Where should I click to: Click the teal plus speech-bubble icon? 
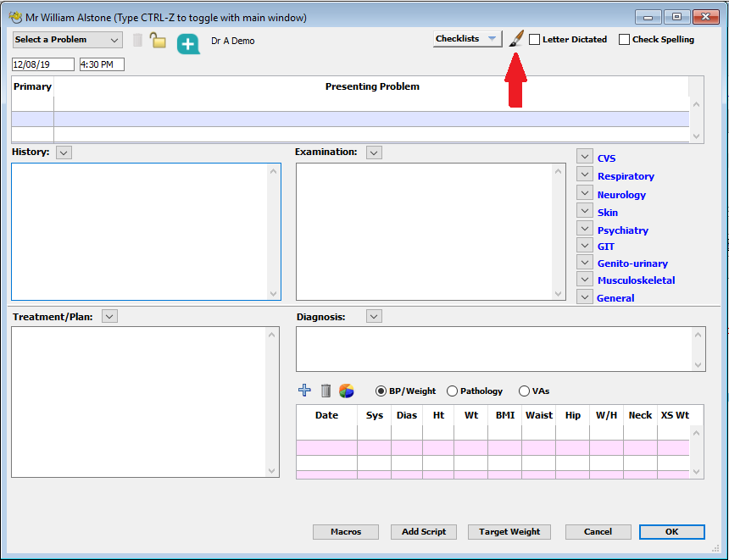click(x=187, y=41)
